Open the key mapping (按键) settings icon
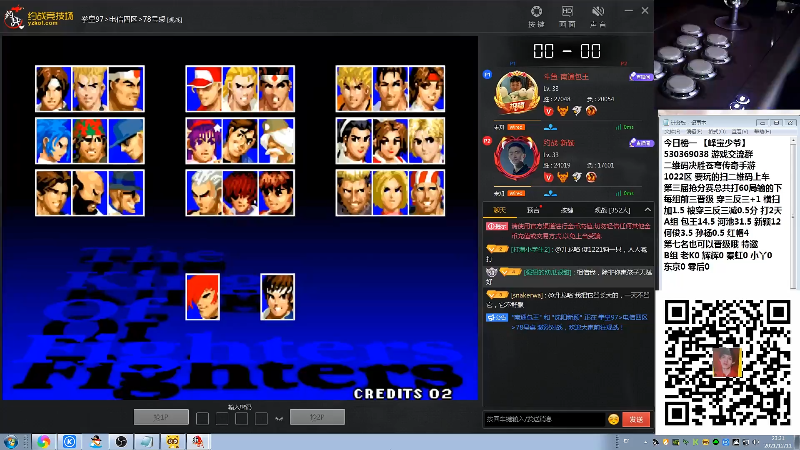800x450 pixels. tap(536, 12)
